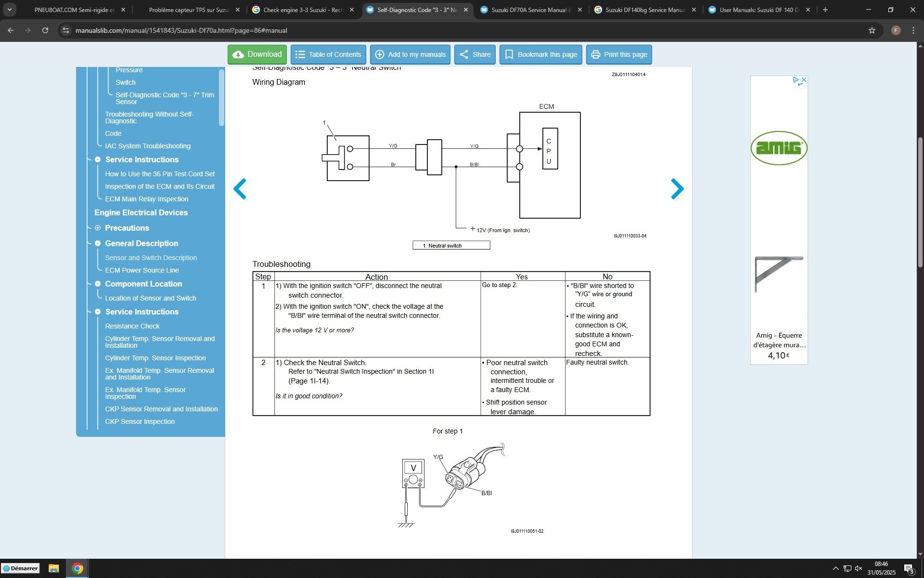
Task: Open the tab search dropdown
Action: 9,10
